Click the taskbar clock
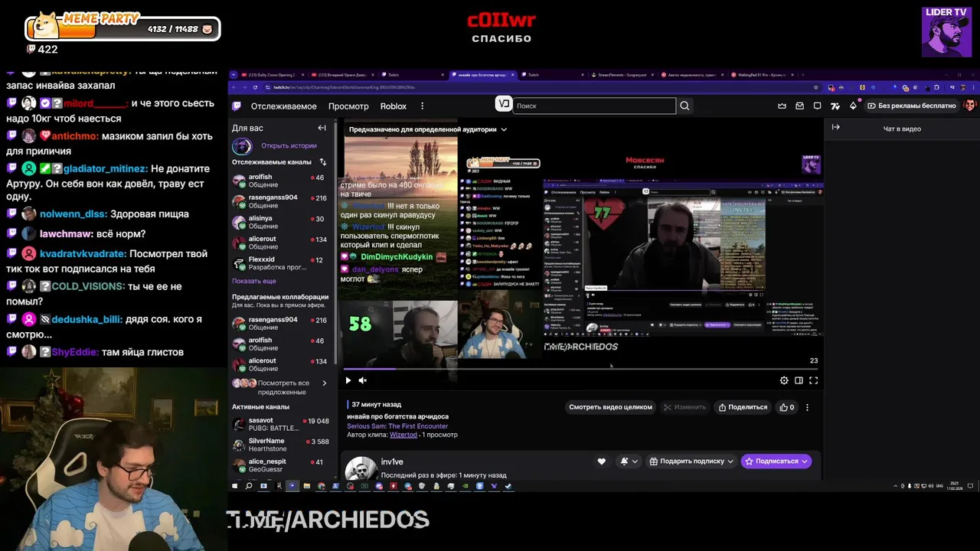The image size is (980, 551). pos(954,486)
